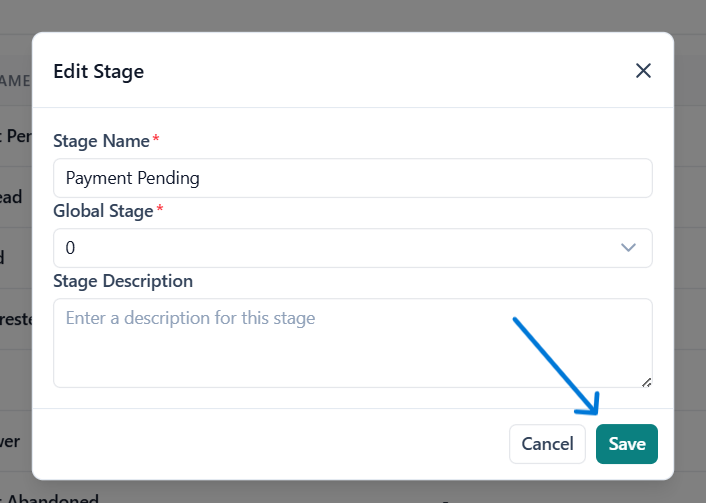Click the Global Stage label
The image size is (706, 503).
[x=103, y=211]
